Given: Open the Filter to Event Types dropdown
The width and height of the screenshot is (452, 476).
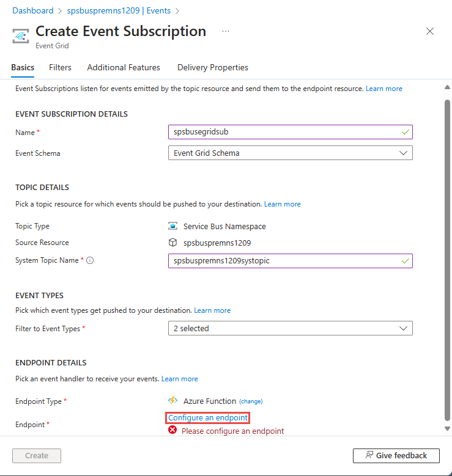Looking at the screenshot, I should click(290, 328).
